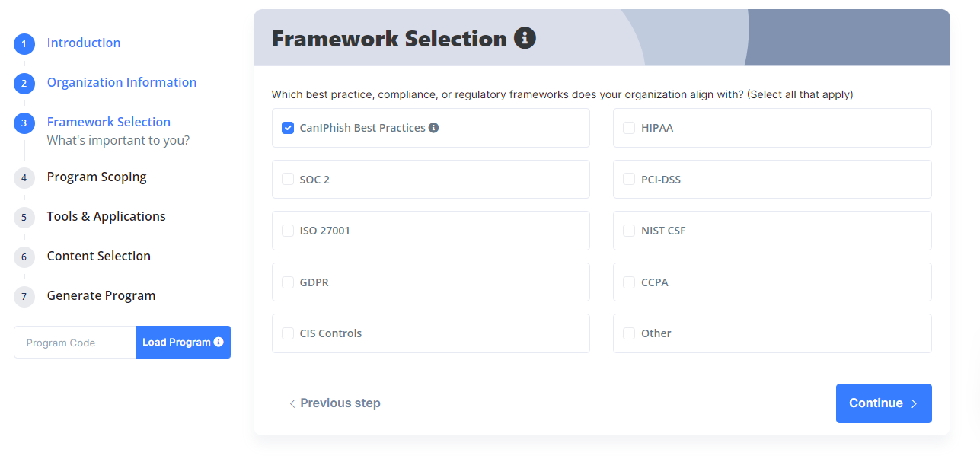Click step 2 circle icon in sidebar
The height and width of the screenshot is (459, 980).
click(24, 84)
